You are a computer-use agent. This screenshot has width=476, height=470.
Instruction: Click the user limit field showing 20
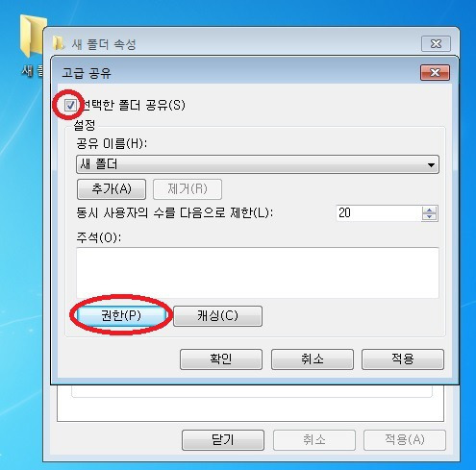[x=379, y=213]
